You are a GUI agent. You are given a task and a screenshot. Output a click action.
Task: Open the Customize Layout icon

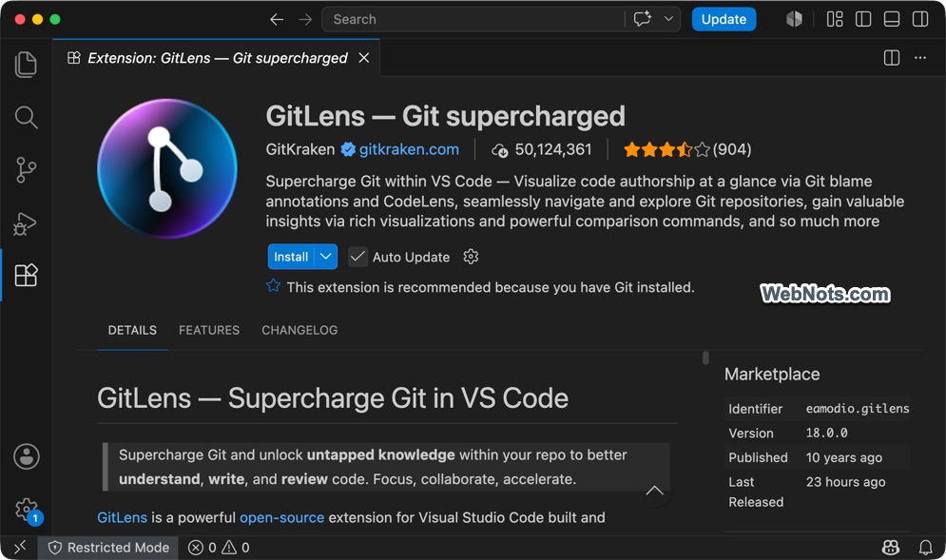coord(835,19)
